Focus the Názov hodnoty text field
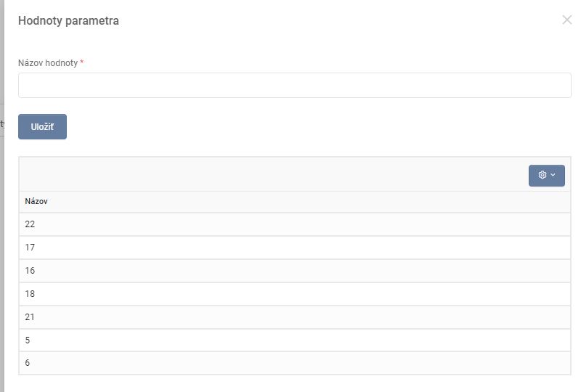The width and height of the screenshot is (581, 392). (294, 85)
